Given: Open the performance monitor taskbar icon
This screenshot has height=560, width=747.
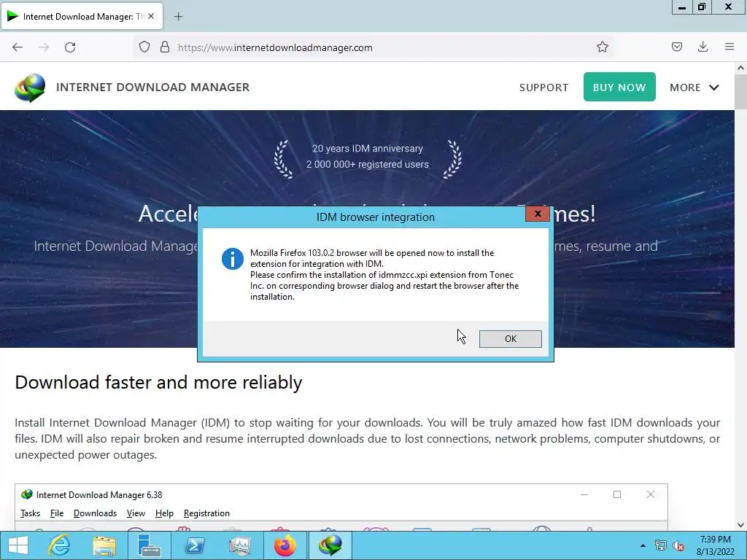Looking at the screenshot, I should click(x=239, y=545).
